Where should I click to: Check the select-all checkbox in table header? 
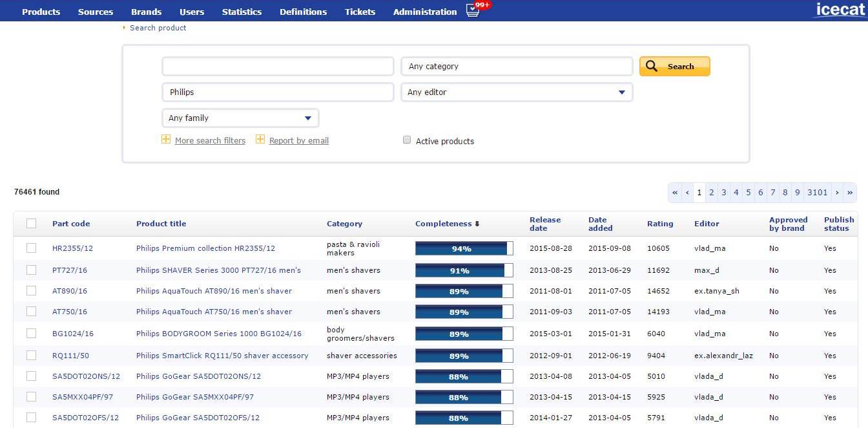tap(31, 224)
